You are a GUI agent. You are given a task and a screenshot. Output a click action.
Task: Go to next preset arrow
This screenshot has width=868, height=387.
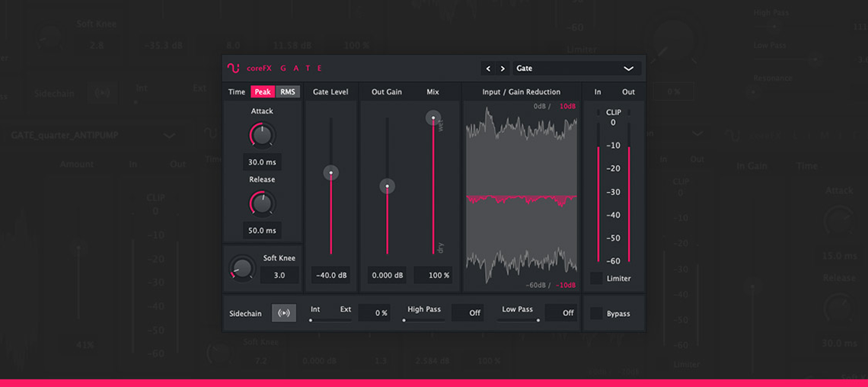pos(503,69)
